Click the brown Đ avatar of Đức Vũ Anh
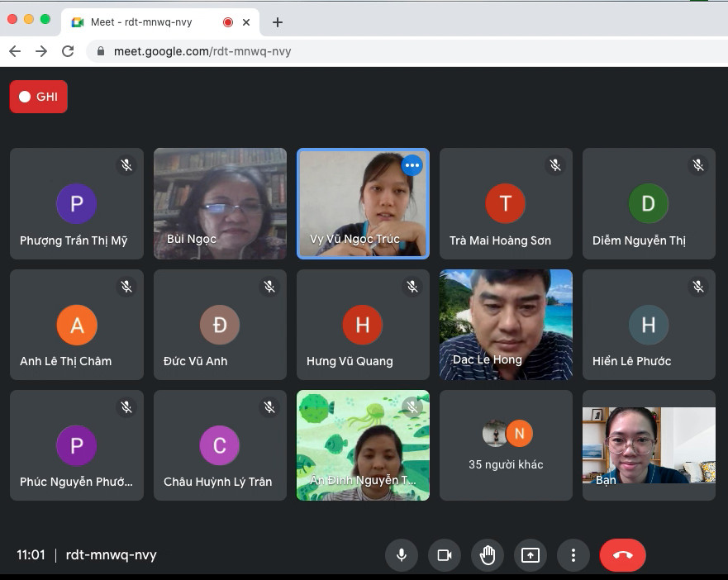The height and width of the screenshot is (580, 728). [x=220, y=325]
